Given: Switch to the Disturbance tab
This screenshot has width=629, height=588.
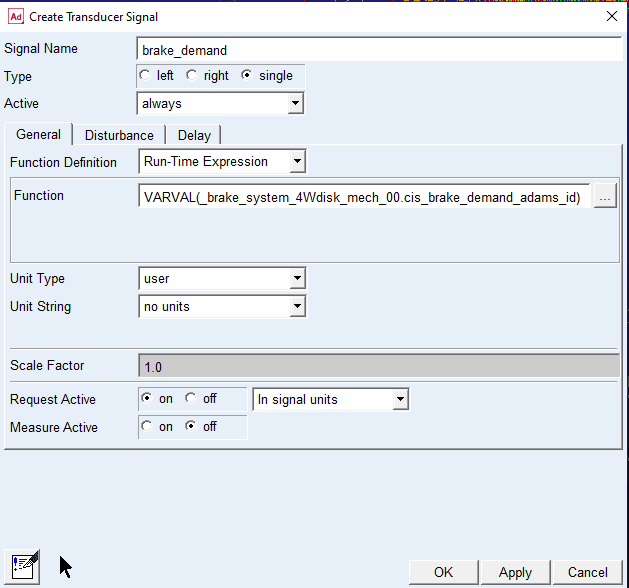Looking at the screenshot, I should point(119,135).
